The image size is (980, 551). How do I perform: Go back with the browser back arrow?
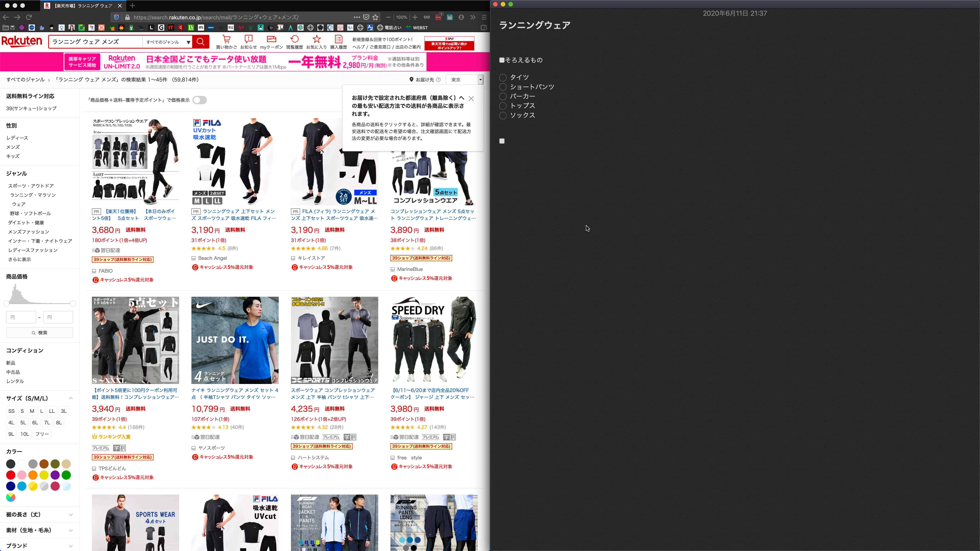[6, 17]
